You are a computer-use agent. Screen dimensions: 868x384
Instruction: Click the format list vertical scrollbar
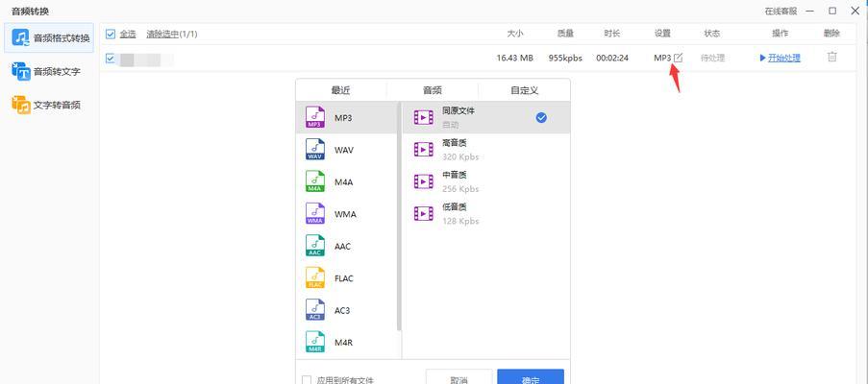pyautogui.click(x=399, y=215)
